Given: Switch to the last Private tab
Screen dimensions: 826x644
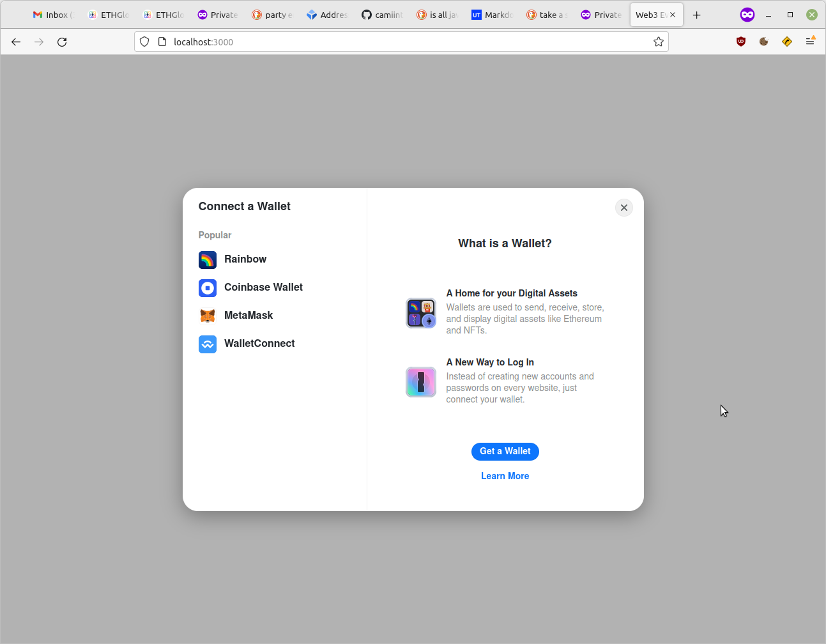Looking at the screenshot, I should pos(602,15).
